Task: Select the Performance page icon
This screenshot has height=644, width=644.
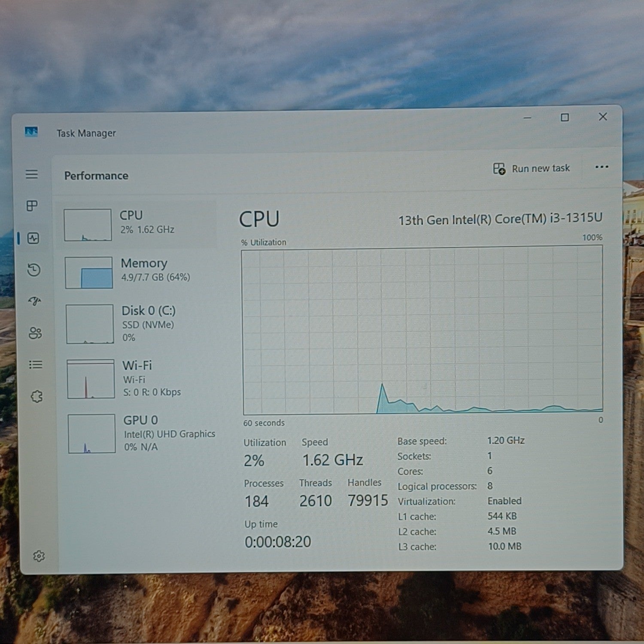Action: 33,238
